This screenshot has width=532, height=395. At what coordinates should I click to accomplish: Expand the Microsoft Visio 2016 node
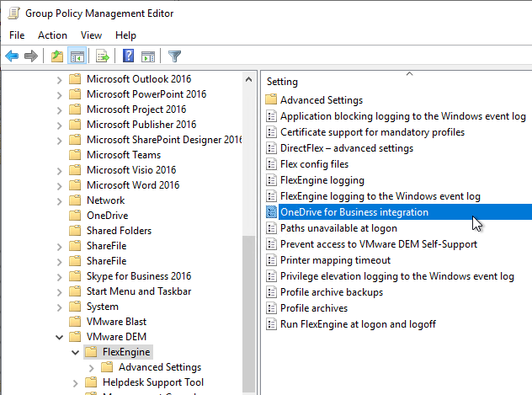pyautogui.click(x=60, y=171)
